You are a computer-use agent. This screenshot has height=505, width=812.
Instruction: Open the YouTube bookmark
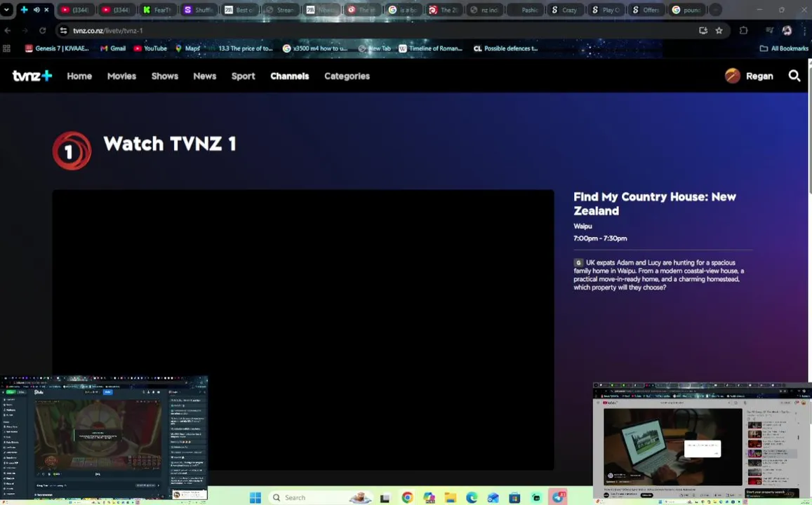tap(150, 48)
